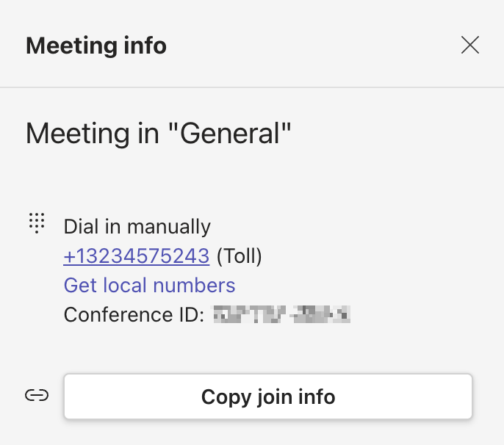Click the Meeting info panel title
Viewport: 504px width, 445px height.
pyautogui.click(x=96, y=46)
